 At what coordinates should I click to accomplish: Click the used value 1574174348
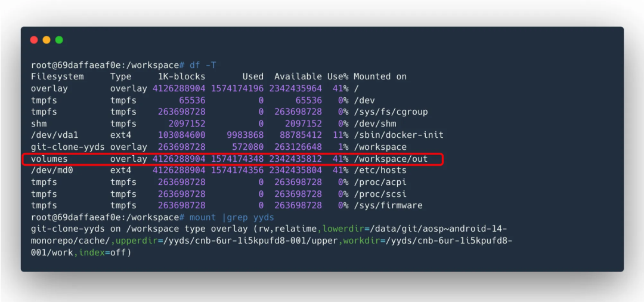point(237,159)
